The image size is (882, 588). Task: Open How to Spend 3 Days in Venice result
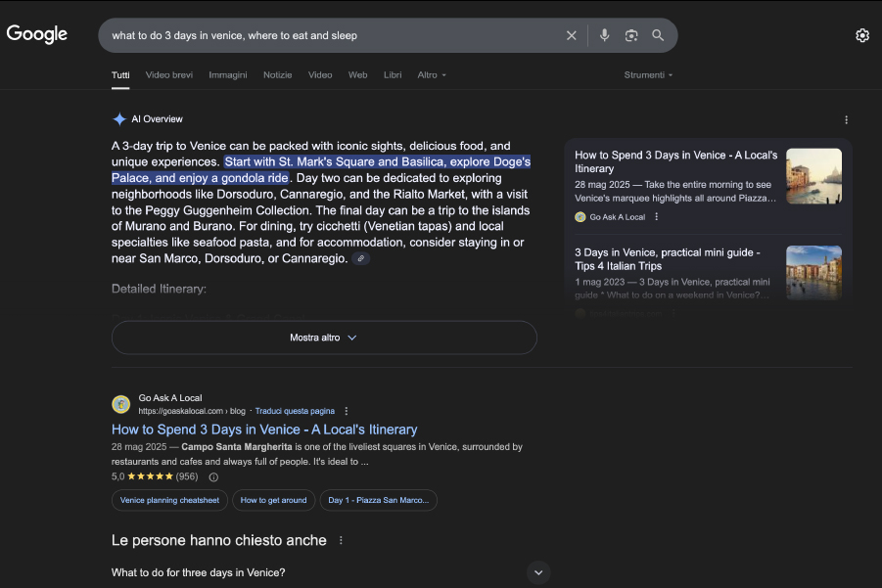point(264,430)
